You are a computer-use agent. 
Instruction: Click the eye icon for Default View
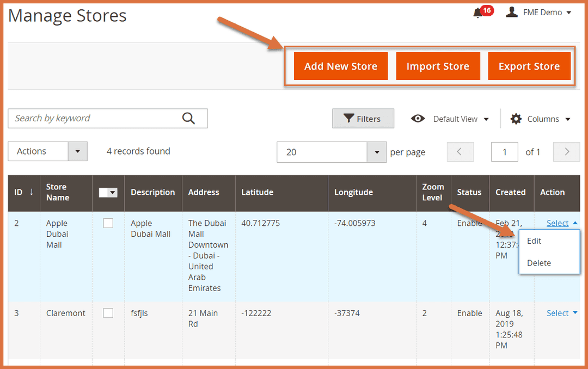(x=418, y=119)
